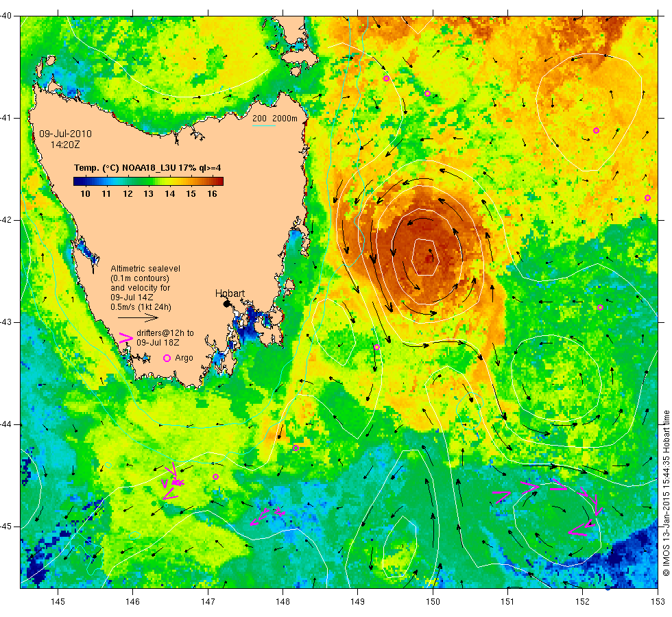The height and width of the screenshot is (617, 672).
Task: Click the '148' longitude axis label
Action: pos(283,602)
